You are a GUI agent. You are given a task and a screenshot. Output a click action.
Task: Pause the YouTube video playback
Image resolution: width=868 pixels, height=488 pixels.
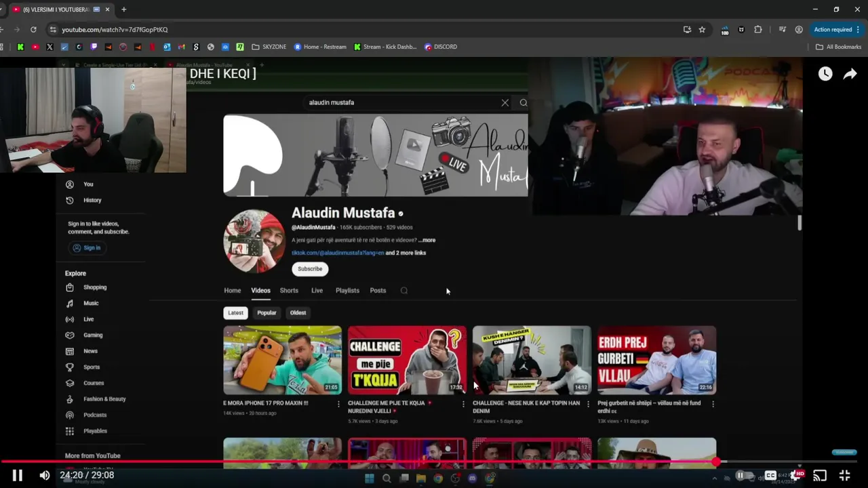click(18, 475)
